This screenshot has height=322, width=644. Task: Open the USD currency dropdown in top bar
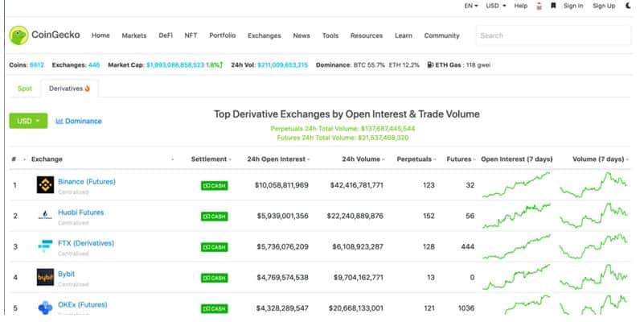(496, 6)
